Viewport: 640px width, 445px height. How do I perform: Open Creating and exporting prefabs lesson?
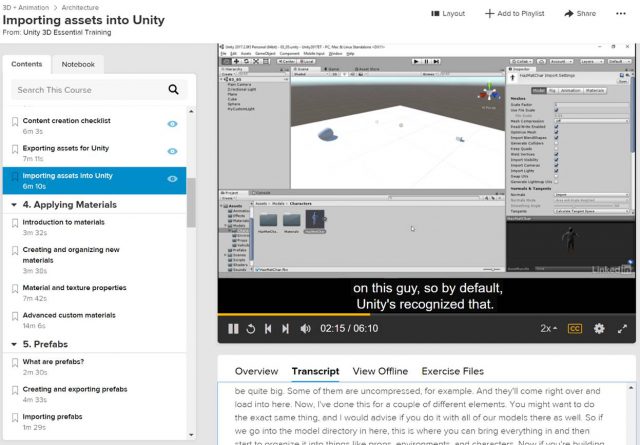[75, 389]
